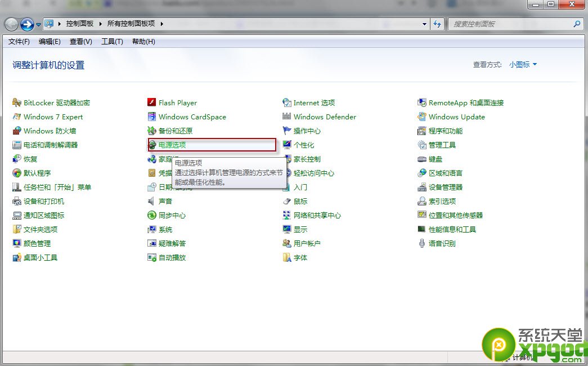
Task: Open the 网络和共享中心 icon
Action: (286, 216)
